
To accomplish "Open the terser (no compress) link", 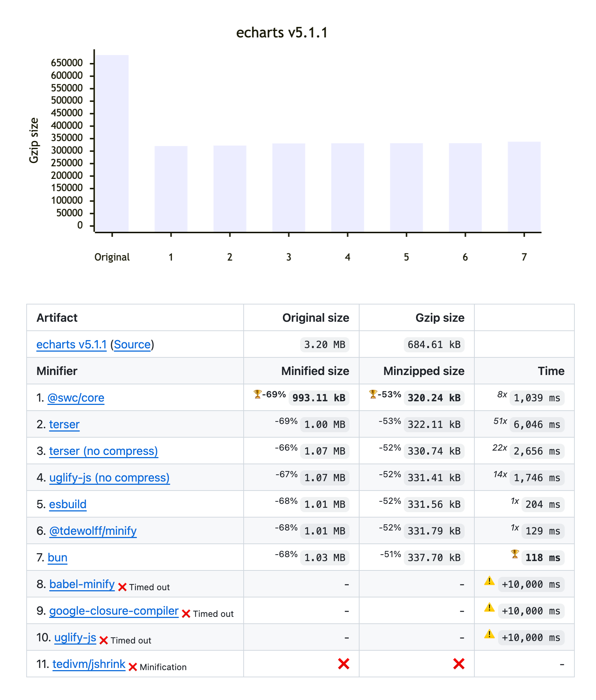I will coord(104,451).
